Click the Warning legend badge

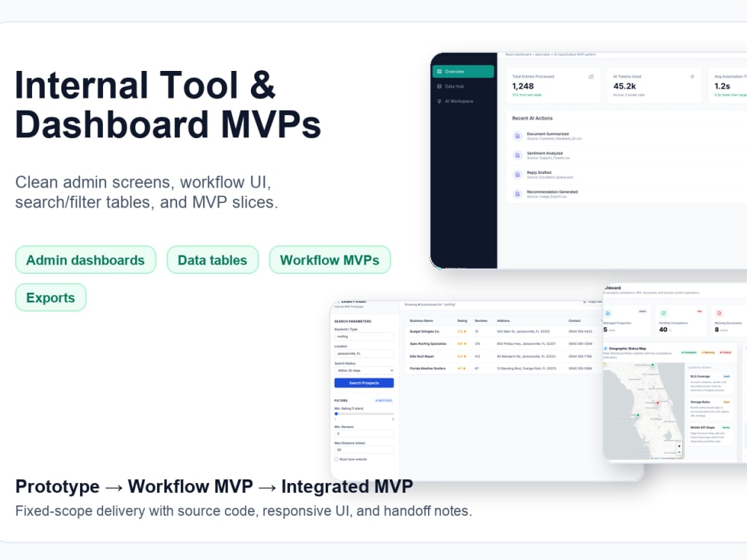point(708,352)
